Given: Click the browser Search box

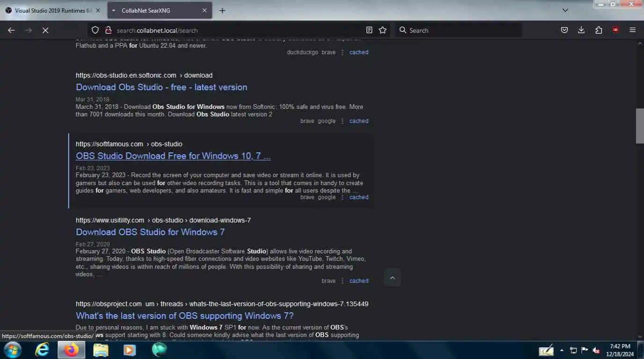Looking at the screenshot, I should 459,30.
